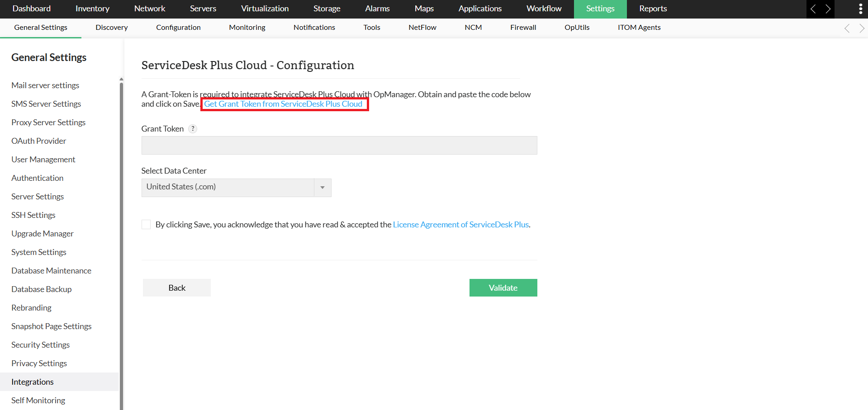
Task: Open the Monitoring sub-tab
Action: (247, 28)
